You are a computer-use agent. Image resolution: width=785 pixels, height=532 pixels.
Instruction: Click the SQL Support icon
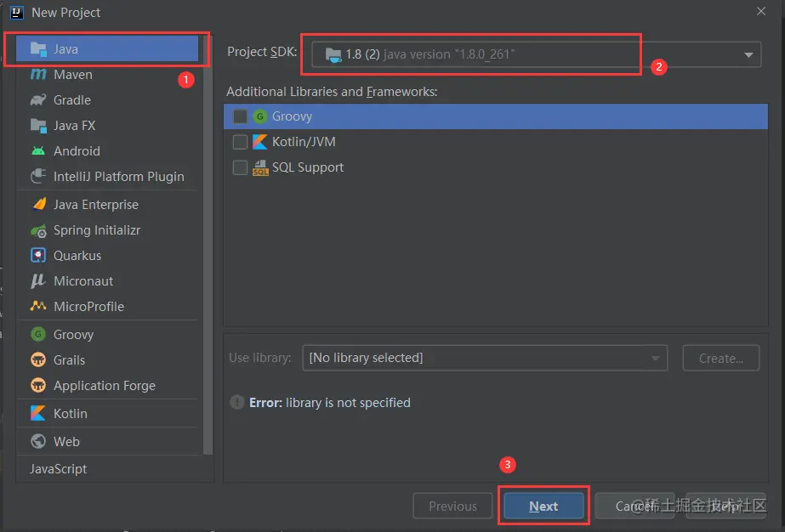point(260,167)
